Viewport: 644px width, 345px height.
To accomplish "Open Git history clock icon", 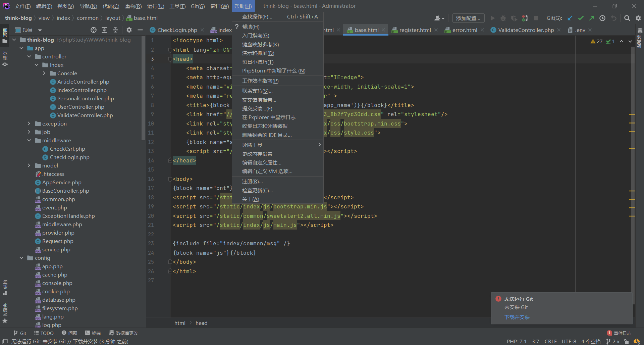I will pyautogui.click(x=602, y=18).
